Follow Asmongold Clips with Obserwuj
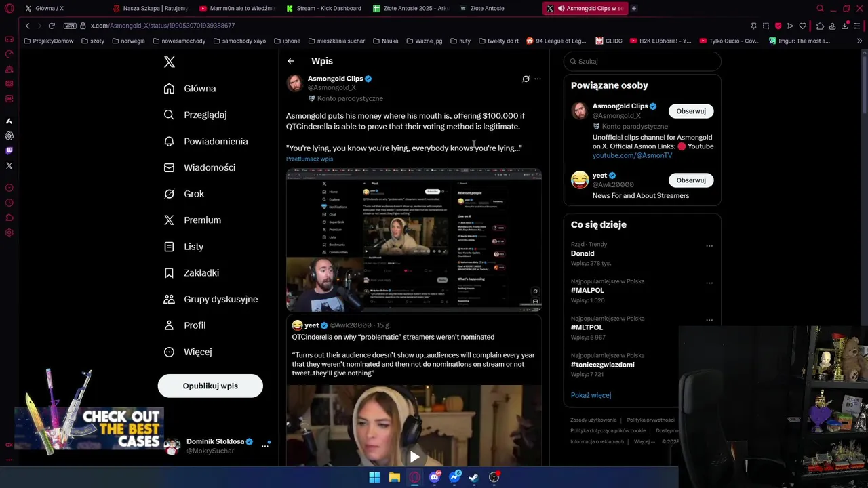 pos(691,111)
